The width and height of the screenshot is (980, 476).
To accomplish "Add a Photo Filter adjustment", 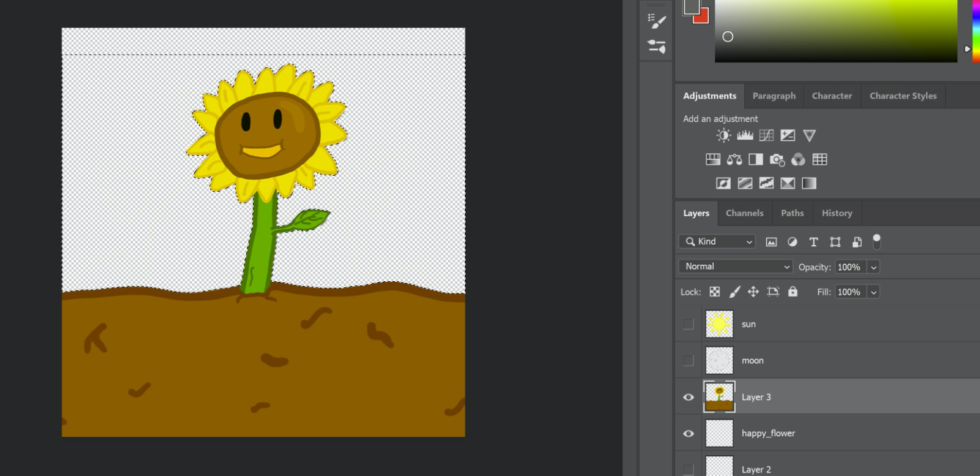I will pyautogui.click(x=777, y=160).
